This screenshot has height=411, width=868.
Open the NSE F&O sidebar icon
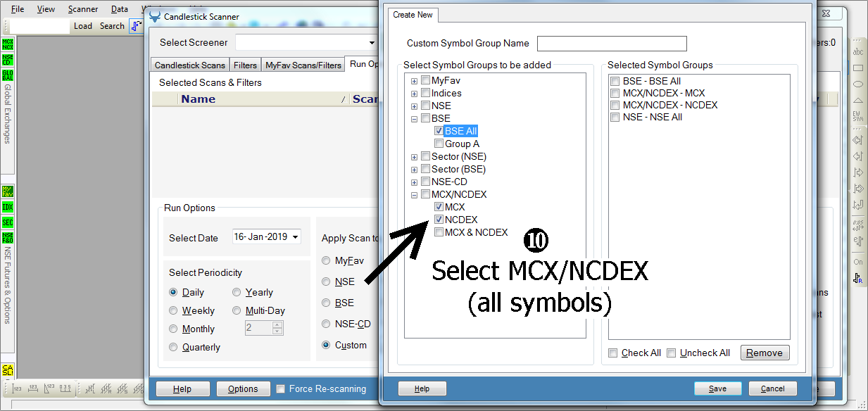(8, 238)
